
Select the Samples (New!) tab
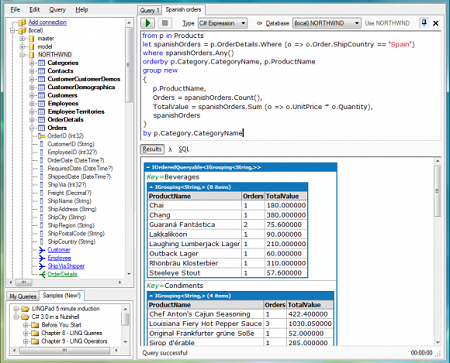point(62,295)
